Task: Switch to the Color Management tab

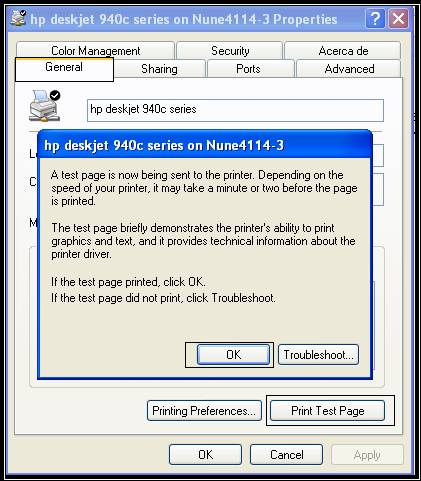Action: (x=95, y=50)
